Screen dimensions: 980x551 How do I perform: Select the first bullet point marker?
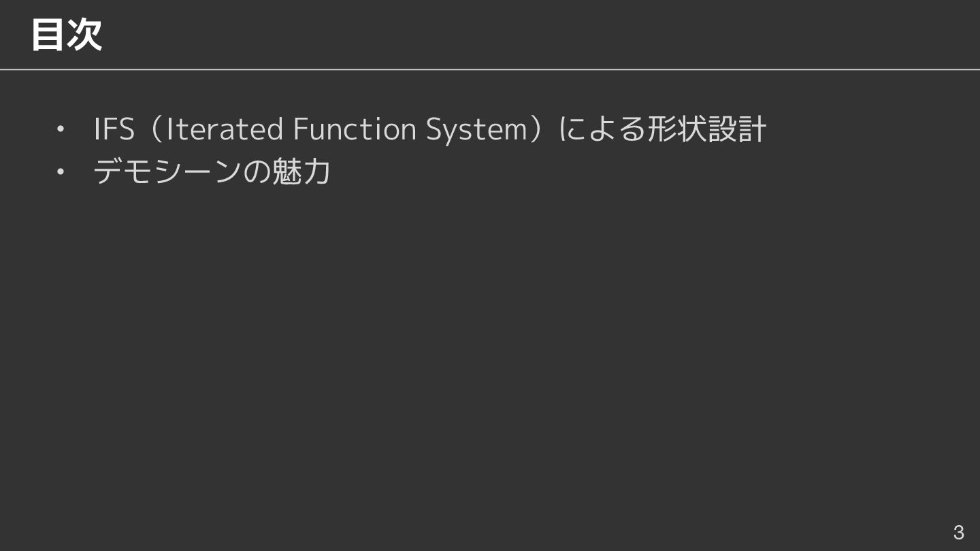click(60, 129)
